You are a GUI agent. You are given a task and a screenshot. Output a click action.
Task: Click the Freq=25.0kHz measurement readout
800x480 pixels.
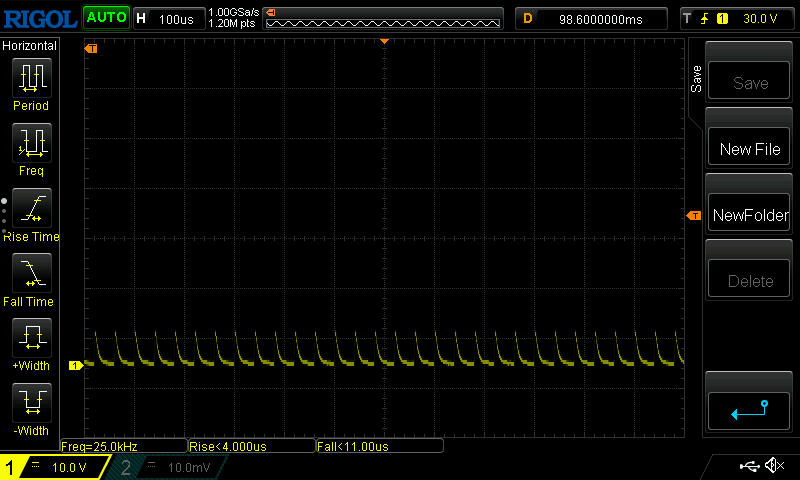point(124,446)
